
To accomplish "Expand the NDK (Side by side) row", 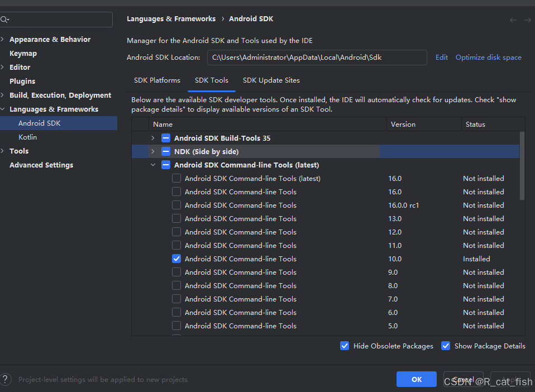I will [153, 151].
